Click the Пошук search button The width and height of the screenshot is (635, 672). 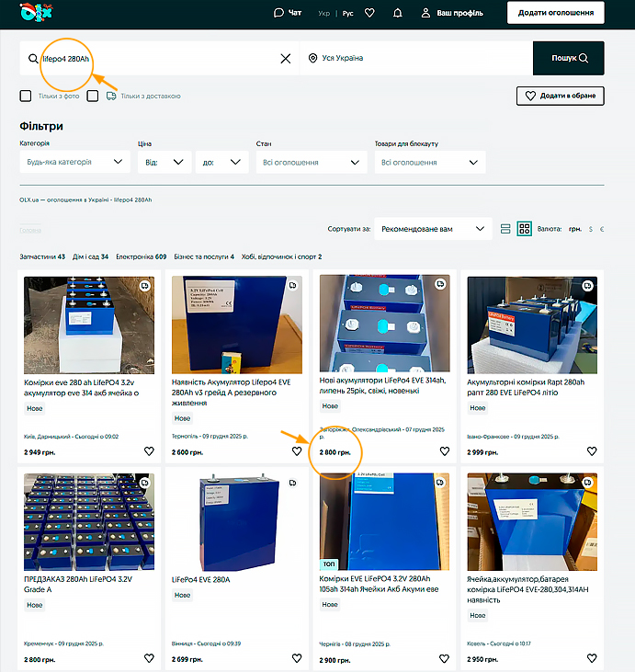[568, 58]
